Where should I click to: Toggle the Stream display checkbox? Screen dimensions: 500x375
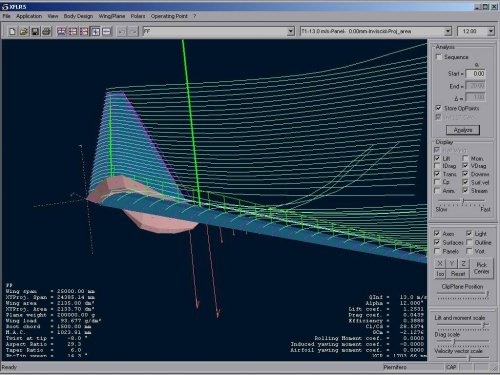pos(465,190)
